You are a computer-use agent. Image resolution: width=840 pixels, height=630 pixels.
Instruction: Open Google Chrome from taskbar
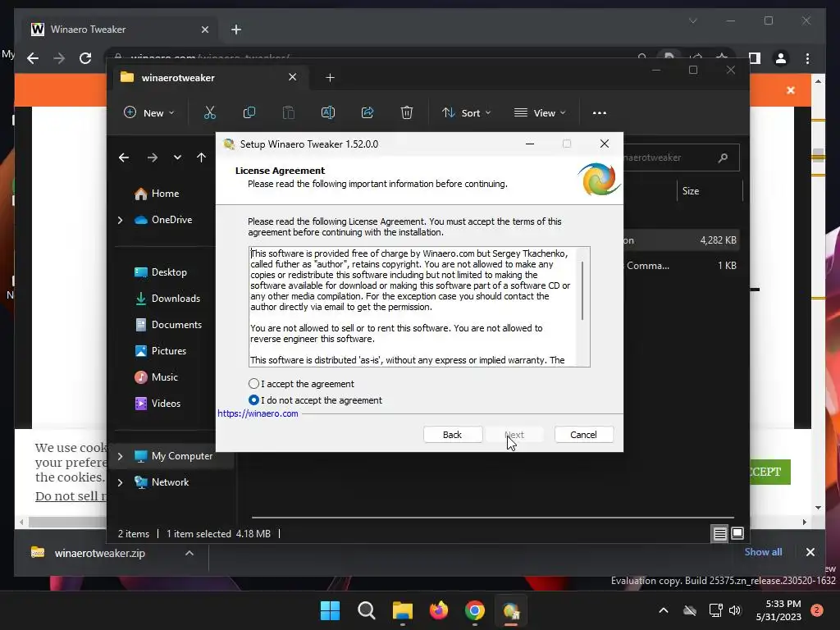[475, 610]
